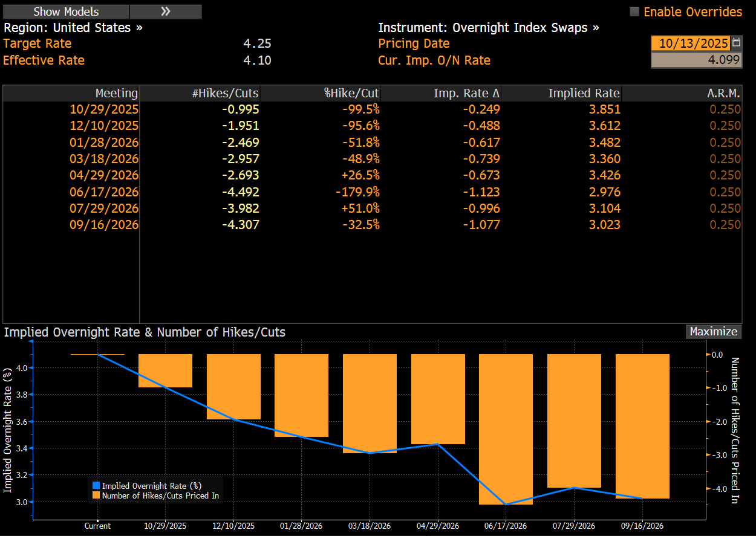Open the Instrument: Overnight Index Swaps selector
The height and width of the screenshot is (536, 756).
(x=489, y=28)
